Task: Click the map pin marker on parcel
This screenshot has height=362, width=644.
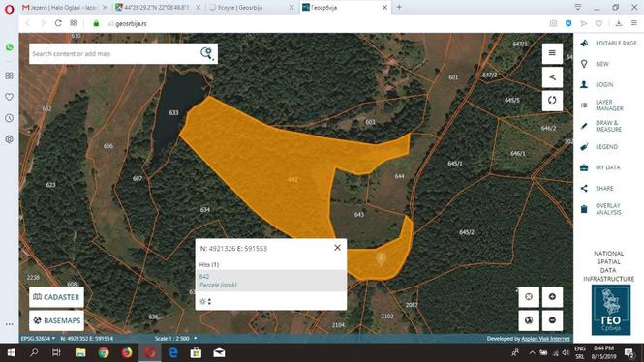Action: [382, 258]
